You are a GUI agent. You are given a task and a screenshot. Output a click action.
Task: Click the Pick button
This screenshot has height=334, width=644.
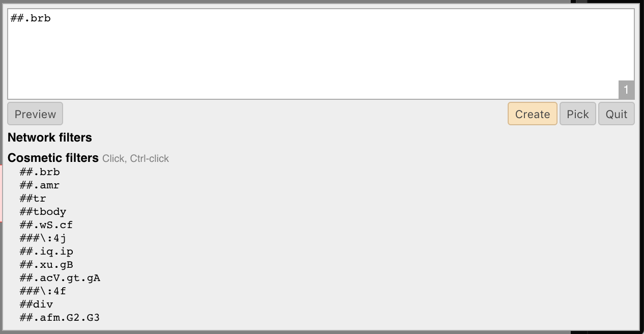[x=577, y=114]
